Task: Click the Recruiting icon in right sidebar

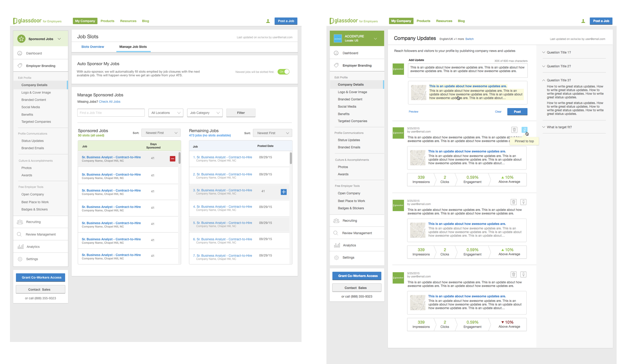Action: [336, 221]
